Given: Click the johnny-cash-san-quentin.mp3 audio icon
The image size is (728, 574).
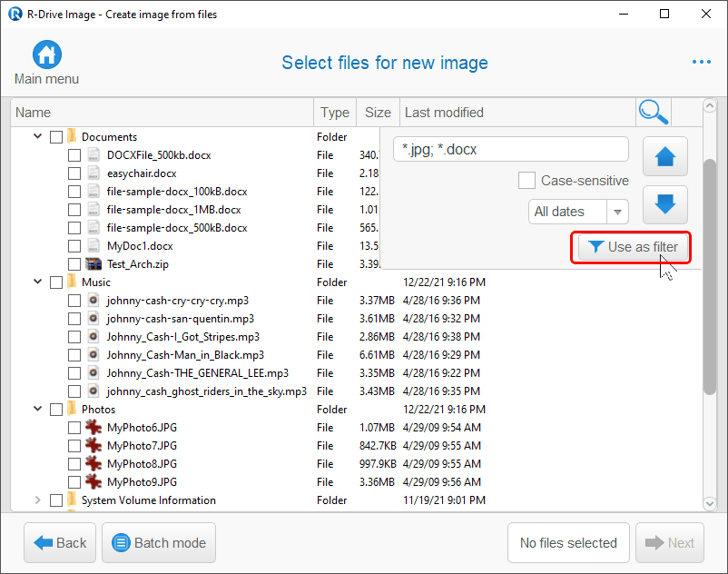Looking at the screenshot, I should (x=93, y=318).
